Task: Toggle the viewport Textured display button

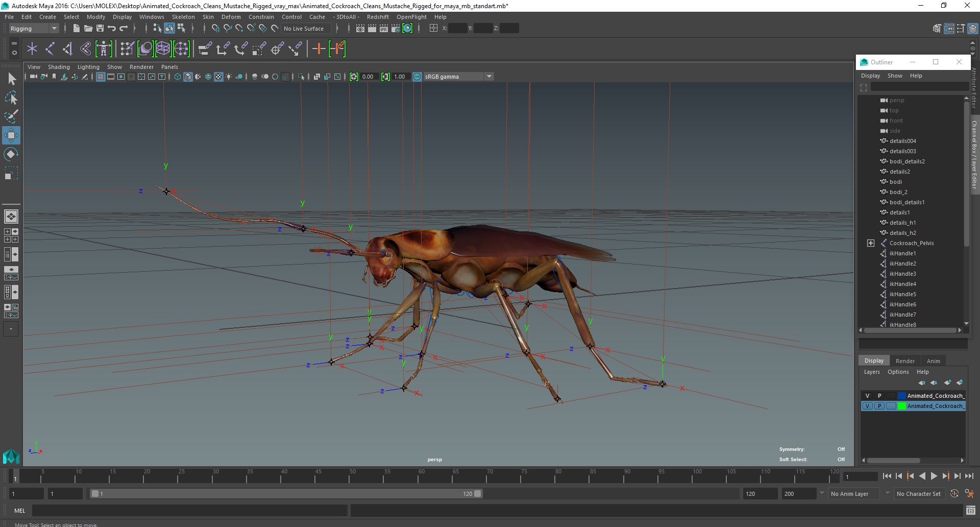Action: (218, 77)
